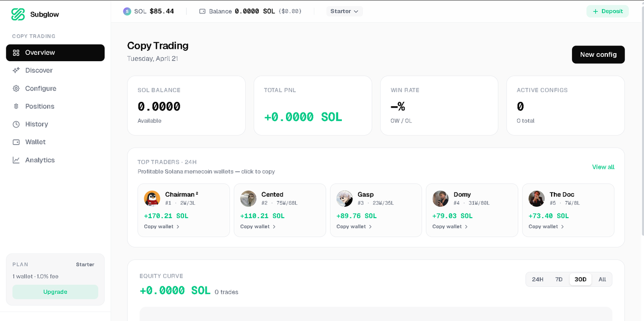The image size is (644, 321).
Task: Click Copy wallet under Gasp
Action: point(354,227)
